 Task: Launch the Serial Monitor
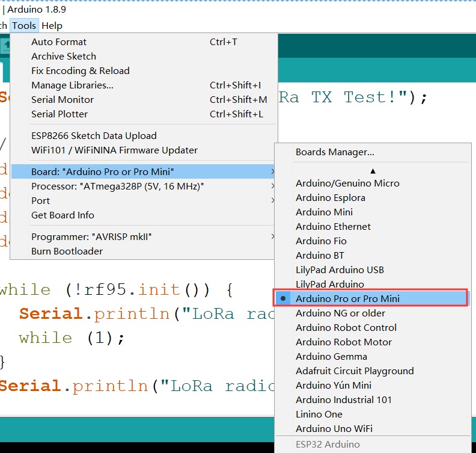142,100
